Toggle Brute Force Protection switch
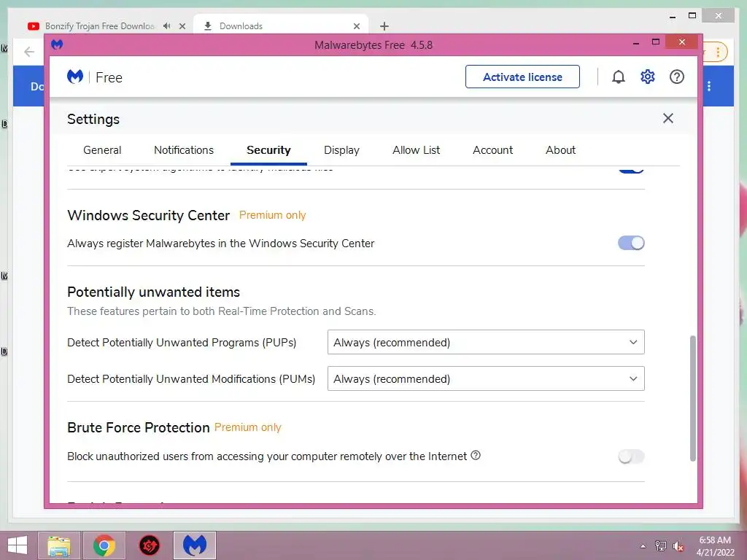The image size is (747, 560). [631, 456]
